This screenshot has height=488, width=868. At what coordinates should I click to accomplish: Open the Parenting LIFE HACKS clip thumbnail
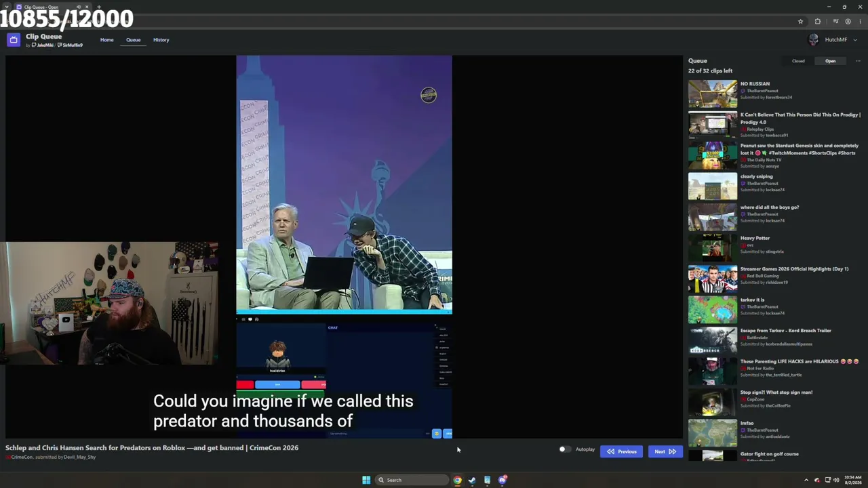(713, 371)
